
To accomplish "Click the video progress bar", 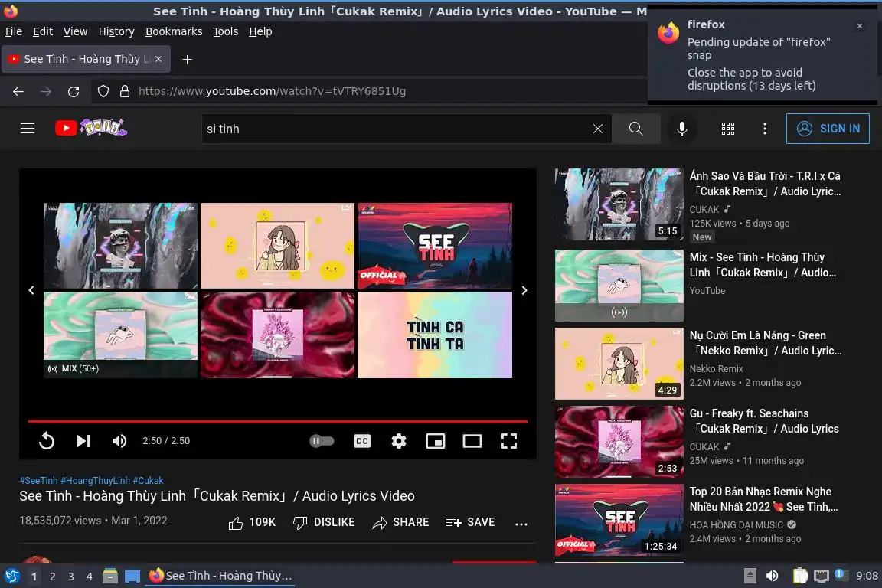I will coord(278,421).
